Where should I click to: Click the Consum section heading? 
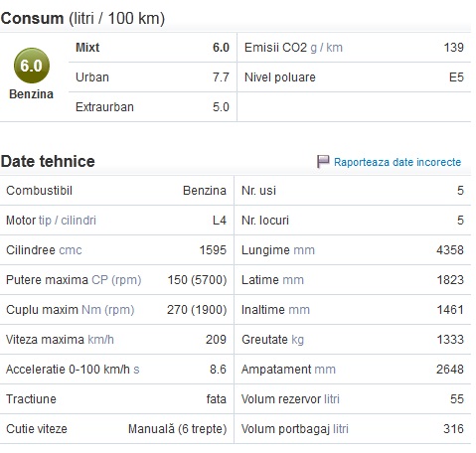(x=82, y=18)
